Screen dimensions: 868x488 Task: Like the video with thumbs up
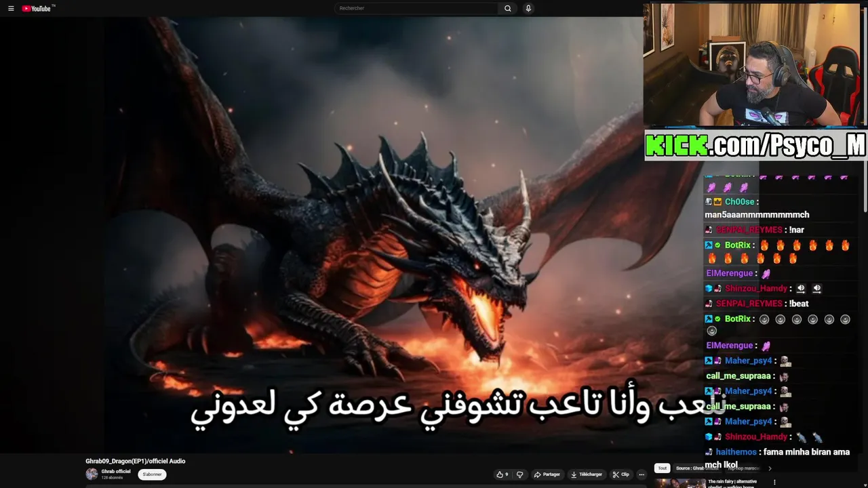coord(502,474)
